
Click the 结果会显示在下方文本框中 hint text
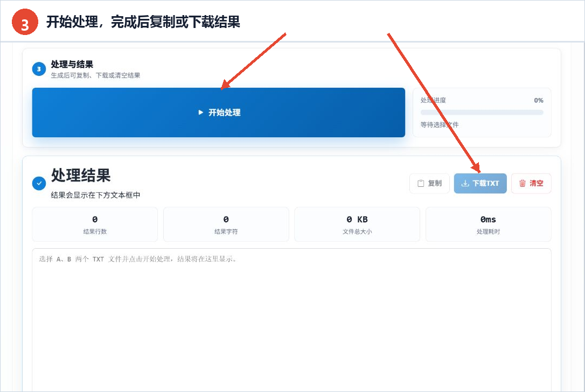click(95, 195)
